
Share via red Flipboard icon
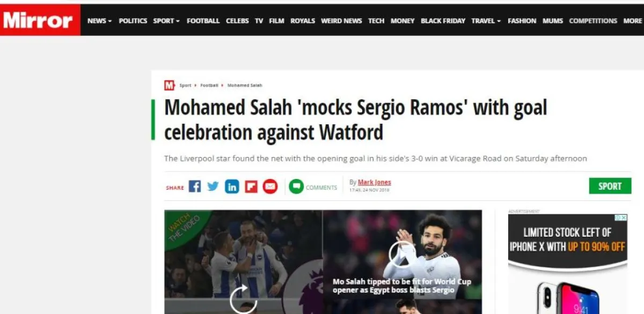[x=251, y=186]
